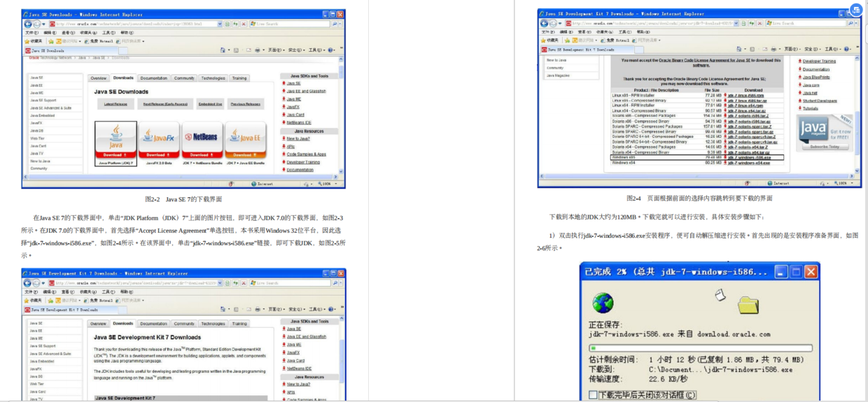Open search provider dropdown in Java SE Downloads window
868x402 pixels.
point(340,23)
